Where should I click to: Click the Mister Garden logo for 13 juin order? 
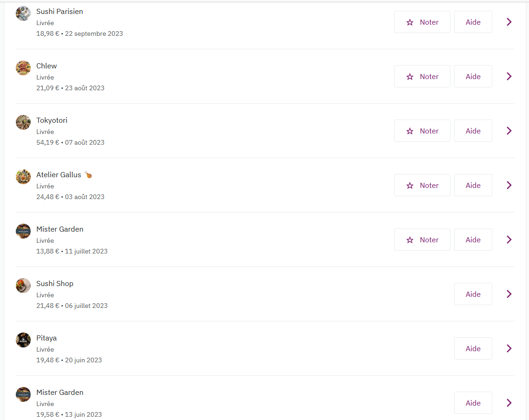point(23,394)
